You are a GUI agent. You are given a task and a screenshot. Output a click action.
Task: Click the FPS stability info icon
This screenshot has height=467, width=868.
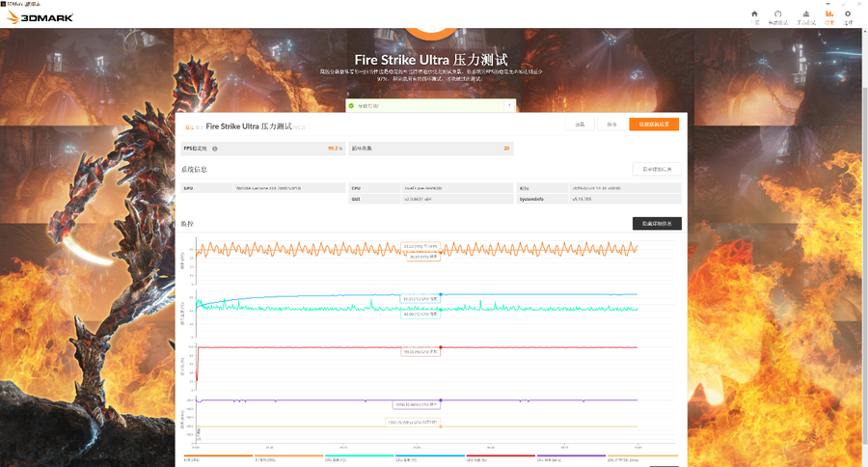214,149
